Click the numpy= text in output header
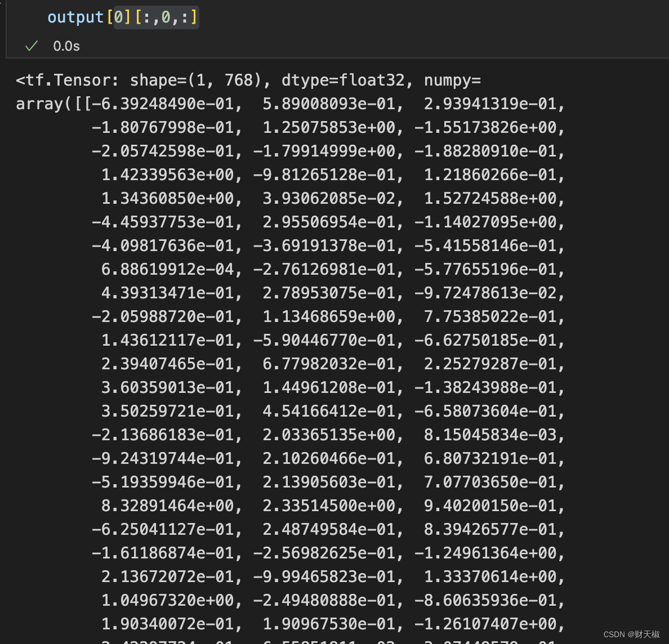 point(452,80)
